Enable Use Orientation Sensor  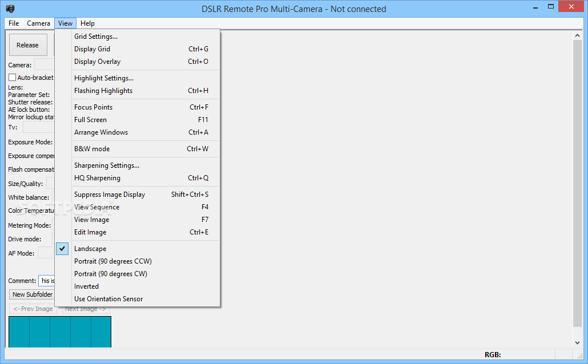point(137,299)
